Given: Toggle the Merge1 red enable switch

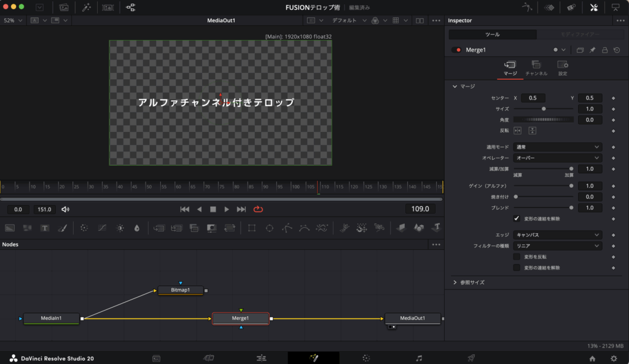Looking at the screenshot, I should (456, 50).
